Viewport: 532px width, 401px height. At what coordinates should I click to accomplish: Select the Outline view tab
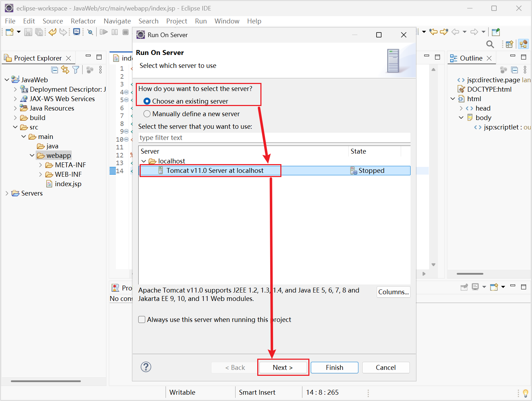click(x=471, y=58)
